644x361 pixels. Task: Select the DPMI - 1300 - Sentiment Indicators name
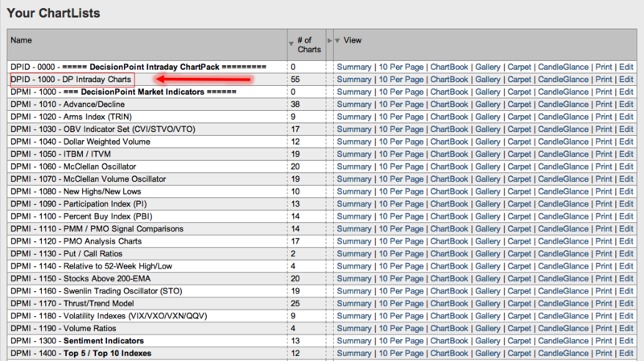(x=77, y=341)
